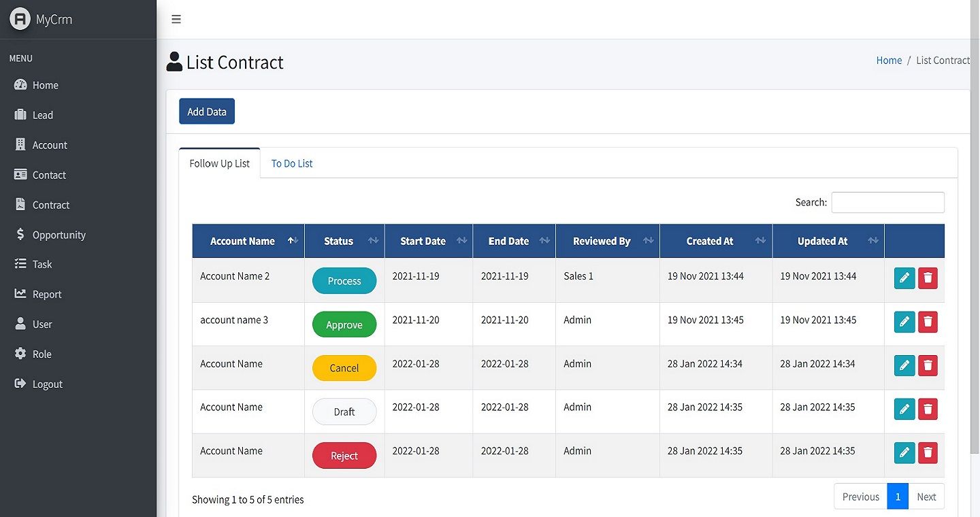Image resolution: width=980 pixels, height=517 pixels.
Task: Click the Home breadcrumb link
Action: (x=889, y=60)
